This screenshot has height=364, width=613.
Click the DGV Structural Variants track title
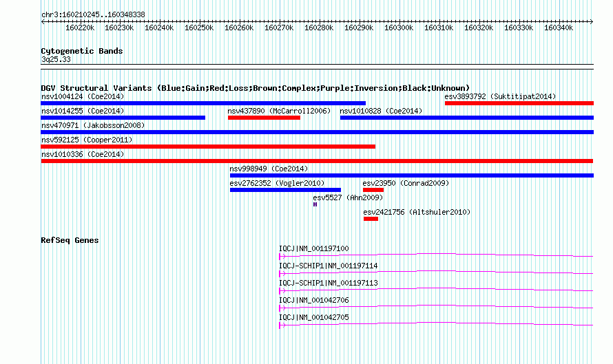click(256, 88)
